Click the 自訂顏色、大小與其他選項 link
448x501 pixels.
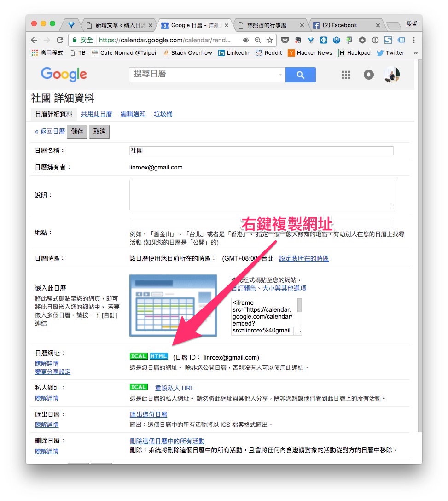269,288
